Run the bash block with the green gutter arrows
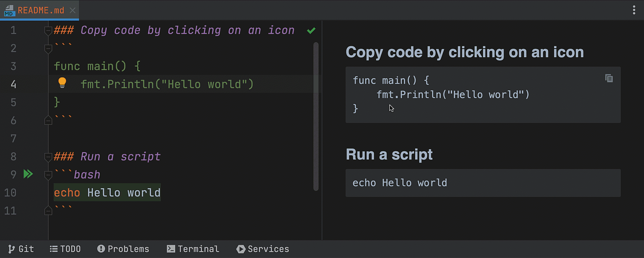Screen dimensions: 644x258 (x=28, y=174)
